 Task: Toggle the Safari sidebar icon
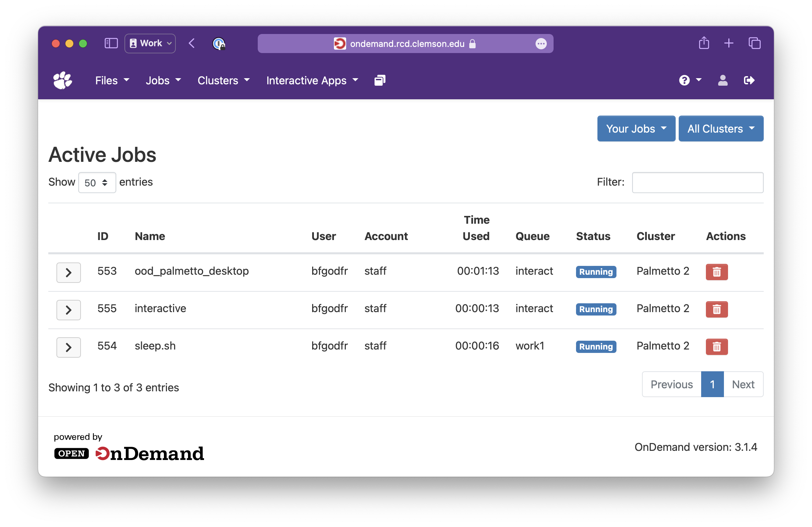click(x=111, y=43)
